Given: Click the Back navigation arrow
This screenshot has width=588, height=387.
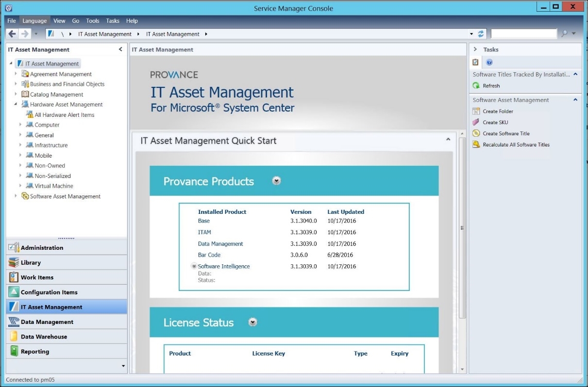Looking at the screenshot, I should [x=13, y=34].
